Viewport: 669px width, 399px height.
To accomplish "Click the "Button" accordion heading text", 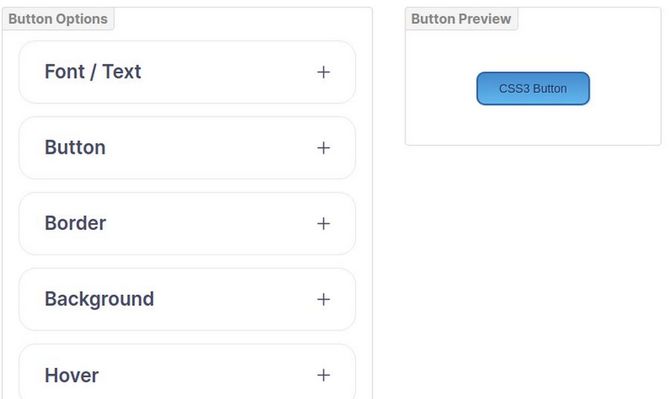I will pos(75,148).
